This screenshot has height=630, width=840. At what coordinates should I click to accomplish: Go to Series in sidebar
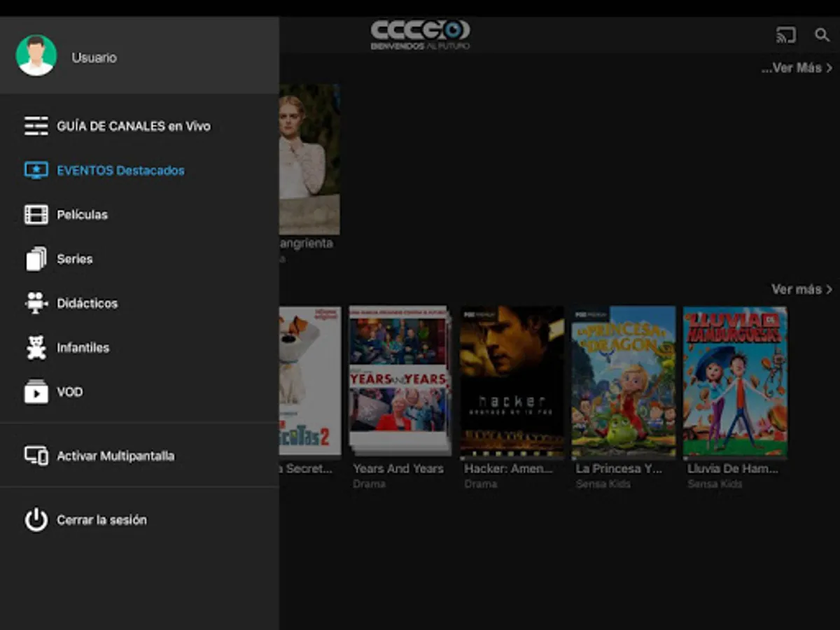74,259
